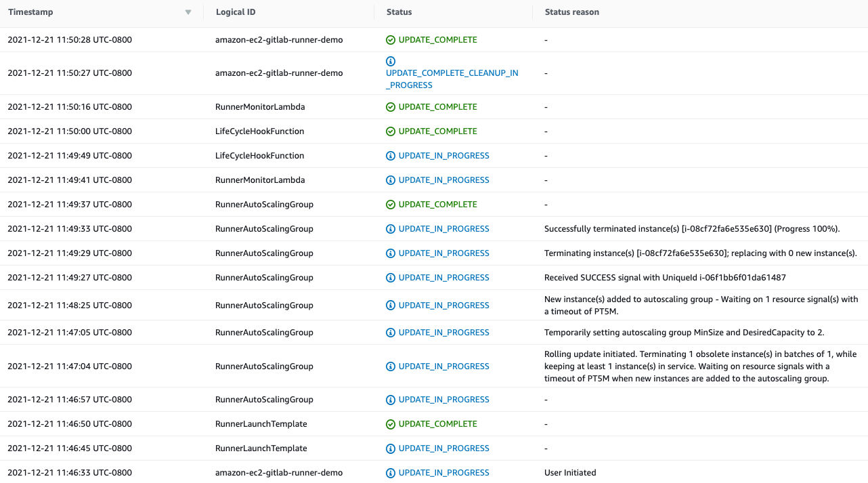Click the info icon on the User Initiated event row
868x483 pixels.
[390, 472]
